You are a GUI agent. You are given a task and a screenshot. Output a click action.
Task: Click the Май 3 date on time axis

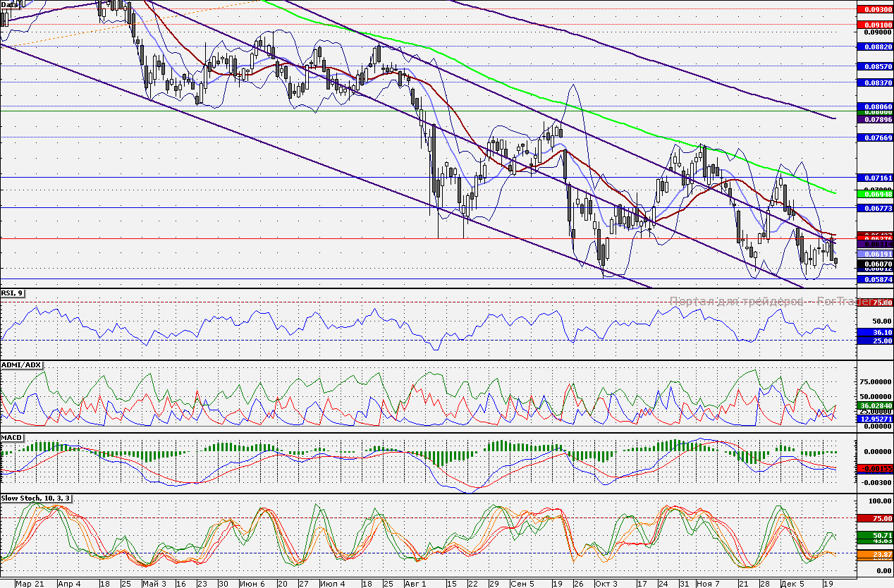154,584
